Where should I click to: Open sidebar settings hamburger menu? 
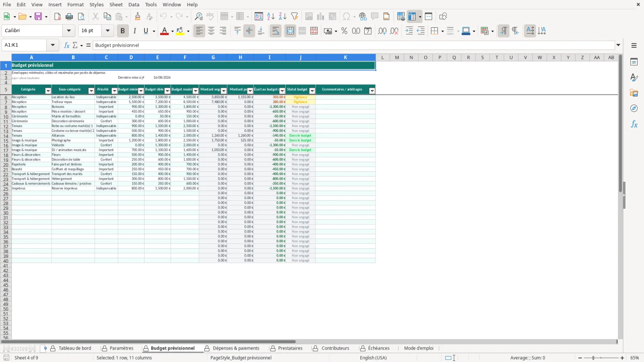[634, 45]
